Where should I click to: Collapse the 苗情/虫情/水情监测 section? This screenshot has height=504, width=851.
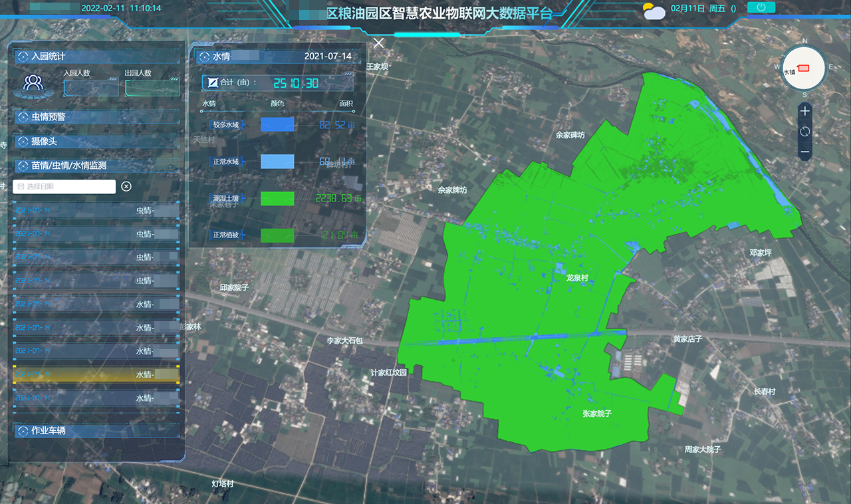point(96,165)
